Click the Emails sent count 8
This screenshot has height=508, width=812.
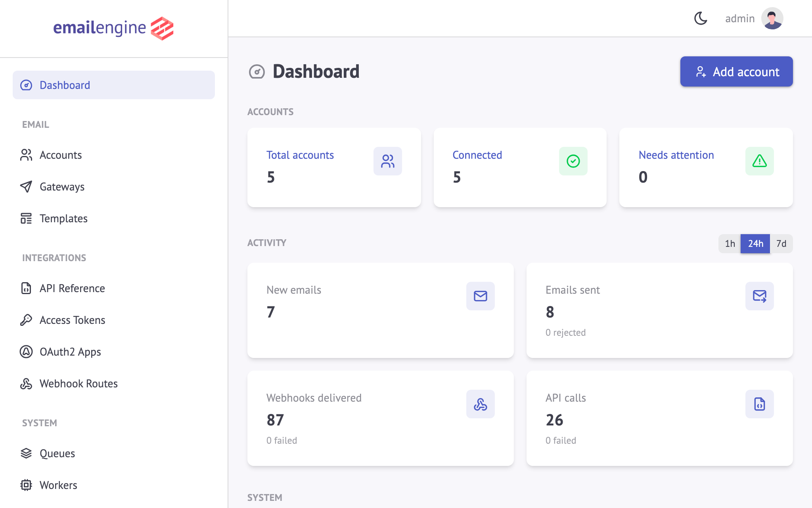click(550, 312)
